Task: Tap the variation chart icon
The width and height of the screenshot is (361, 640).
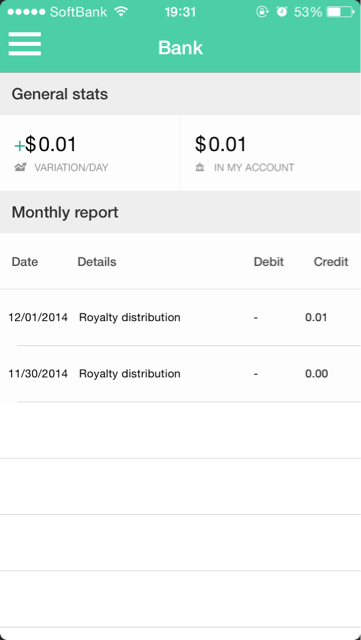Action: tap(20, 167)
